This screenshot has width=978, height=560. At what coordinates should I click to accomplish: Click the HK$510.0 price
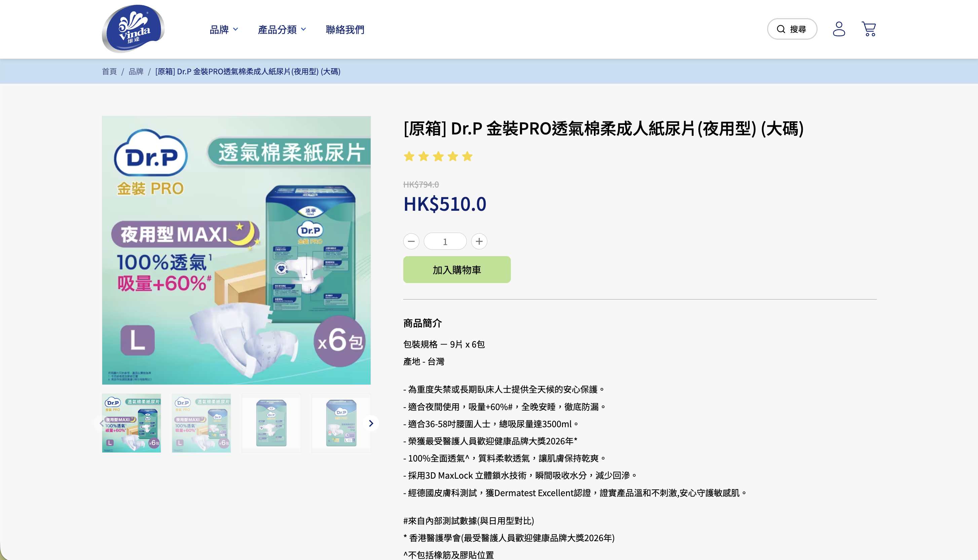click(445, 204)
